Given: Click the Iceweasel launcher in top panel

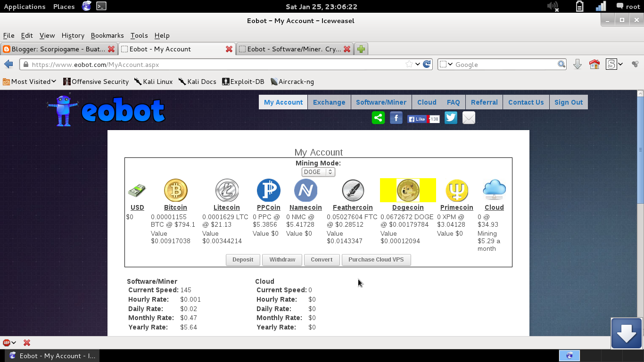Looking at the screenshot, I should pyautogui.click(x=86, y=6).
